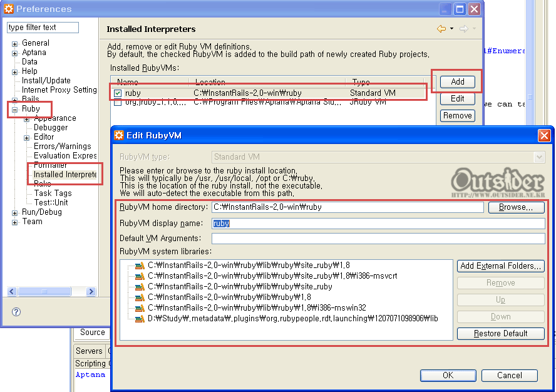Click Browse for home directory
The width and height of the screenshot is (556, 392).
[x=516, y=207]
